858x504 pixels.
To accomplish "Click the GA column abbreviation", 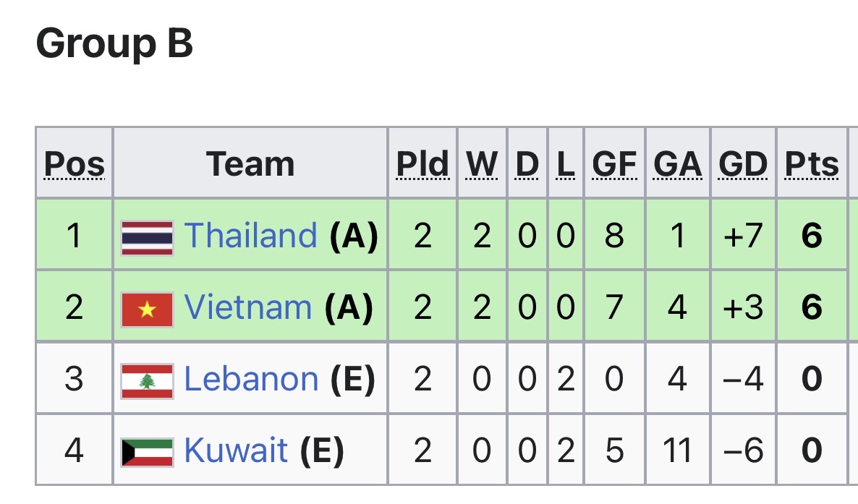I will pos(678,164).
